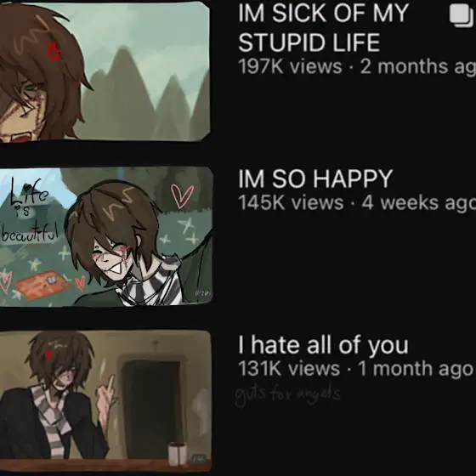This screenshot has height=476, width=476.
Task: Select the middle-finger character thumbnail
Action: pyautogui.click(x=105, y=400)
